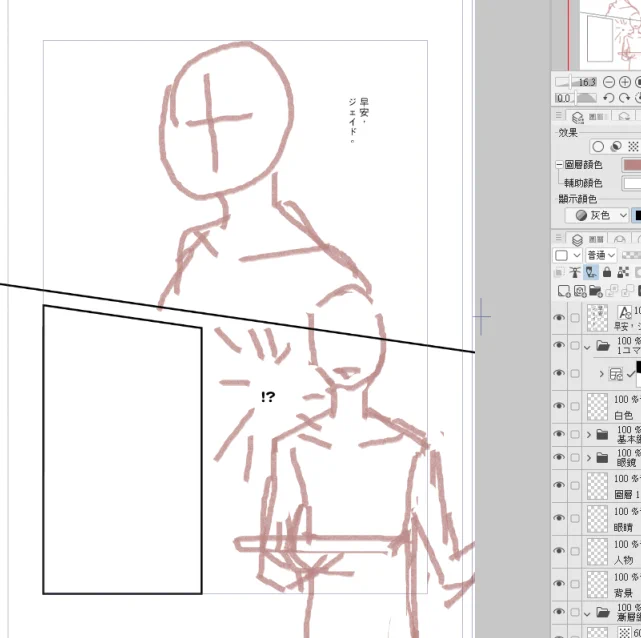Screen dimensions: 641x638
Task: Hide the 早安 text layer via eye icon
Action: point(559,318)
